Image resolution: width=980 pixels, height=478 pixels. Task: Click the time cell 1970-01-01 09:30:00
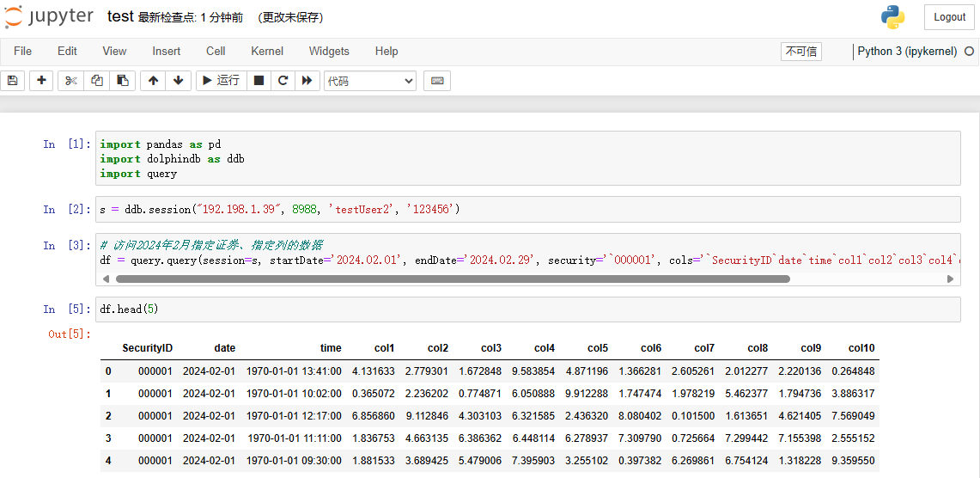tap(294, 461)
